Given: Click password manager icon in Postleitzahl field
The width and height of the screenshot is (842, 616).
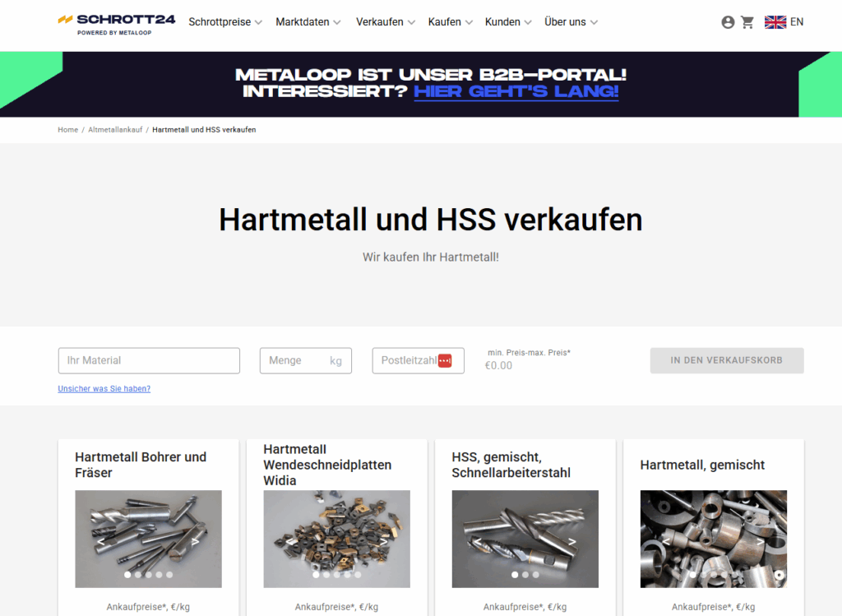Looking at the screenshot, I should point(445,360).
